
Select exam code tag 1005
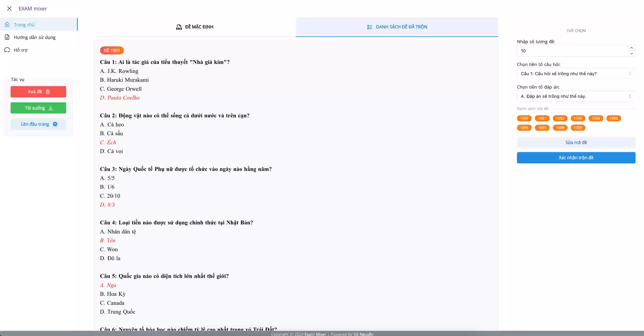click(613, 118)
